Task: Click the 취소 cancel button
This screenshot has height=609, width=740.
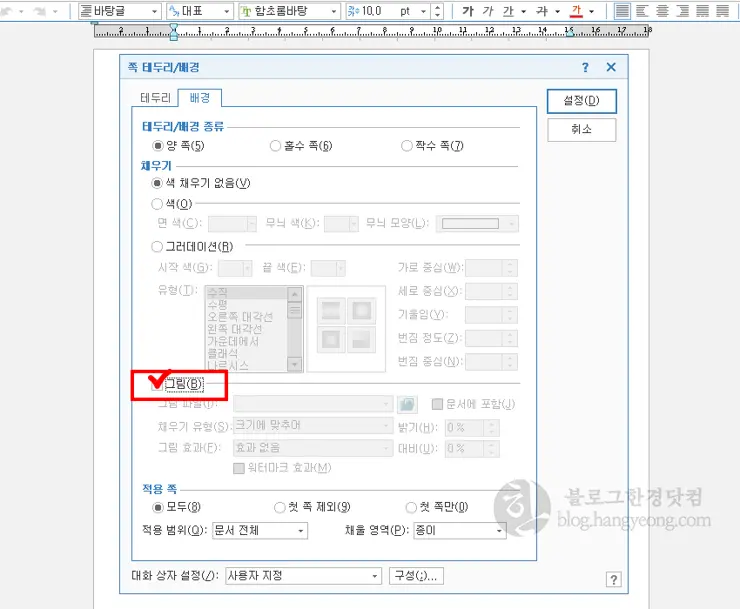Action: click(581, 129)
